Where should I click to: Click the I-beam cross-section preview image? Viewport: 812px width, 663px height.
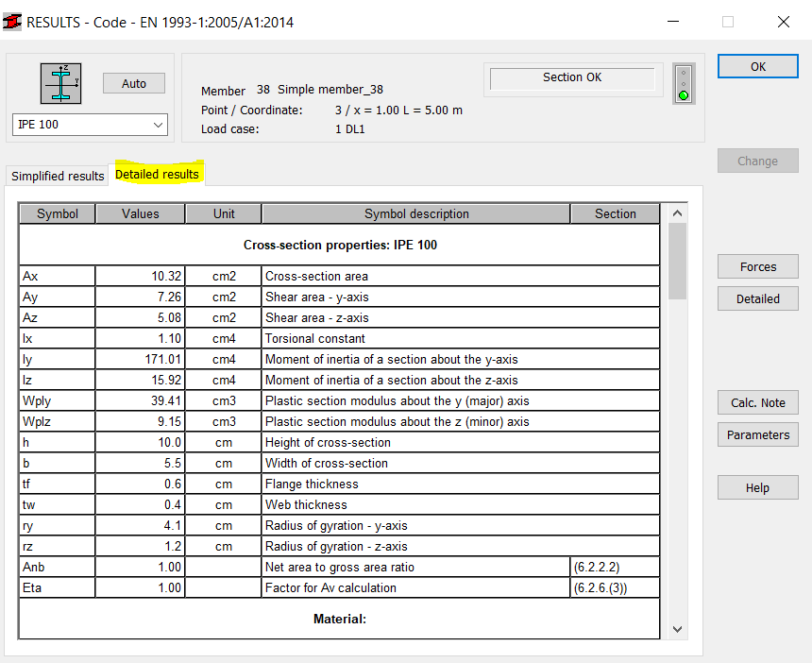click(x=60, y=83)
